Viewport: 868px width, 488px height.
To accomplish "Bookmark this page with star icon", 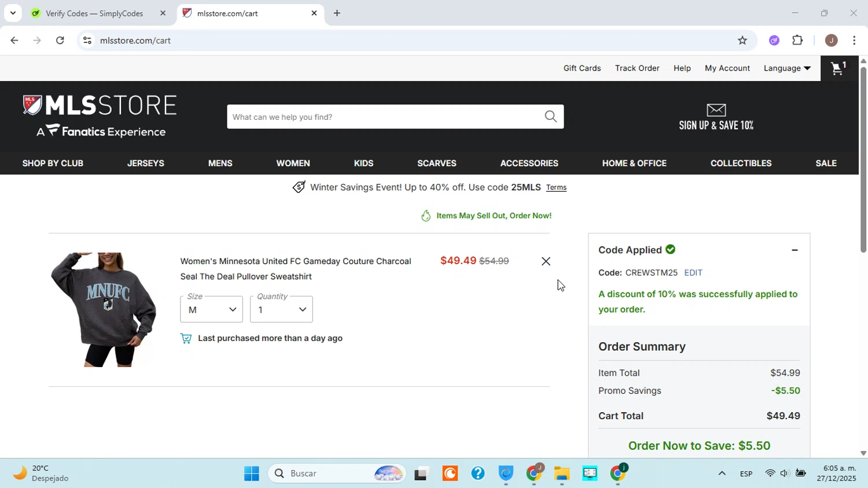I will click(x=742, y=41).
